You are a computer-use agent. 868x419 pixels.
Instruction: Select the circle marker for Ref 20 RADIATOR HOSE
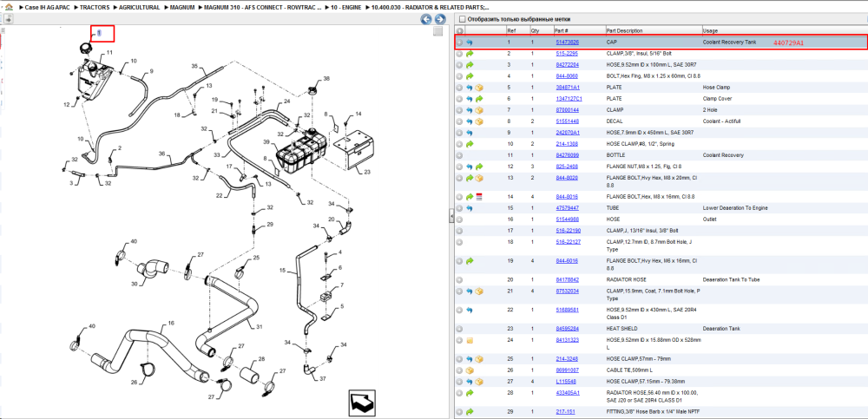click(x=459, y=279)
